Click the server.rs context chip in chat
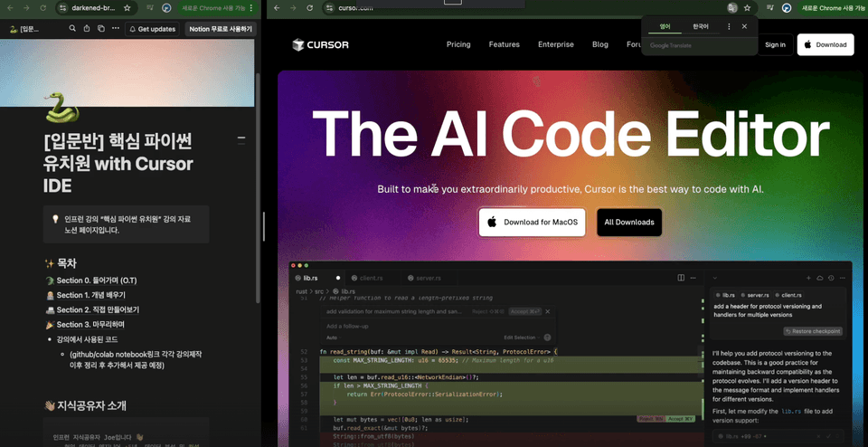Viewport: 868px width, 447px height. click(x=756, y=295)
